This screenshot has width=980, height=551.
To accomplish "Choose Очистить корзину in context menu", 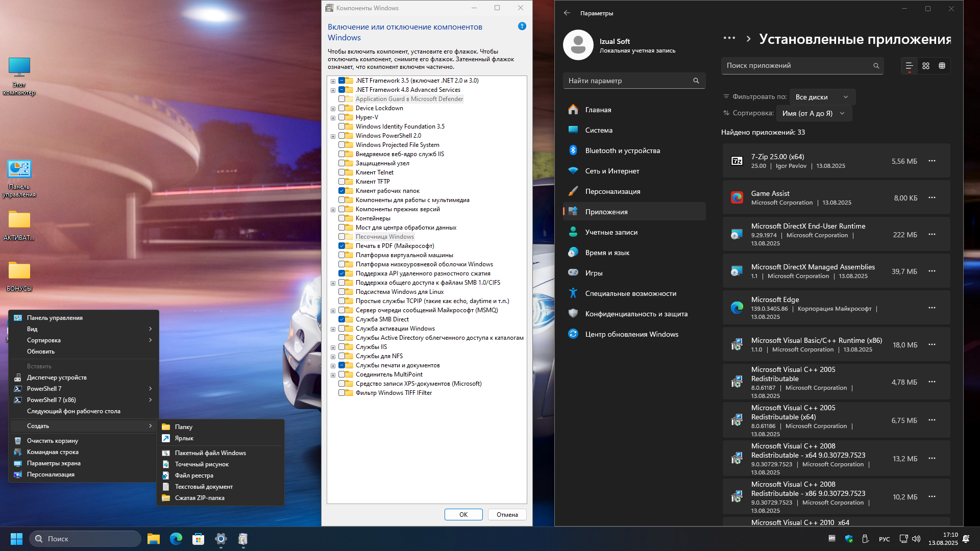I will pyautogui.click(x=84, y=441).
